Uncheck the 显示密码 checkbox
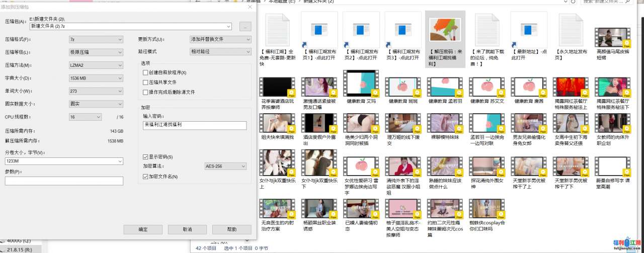644x253 pixels. pyautogui.click(x=145, y=157)
